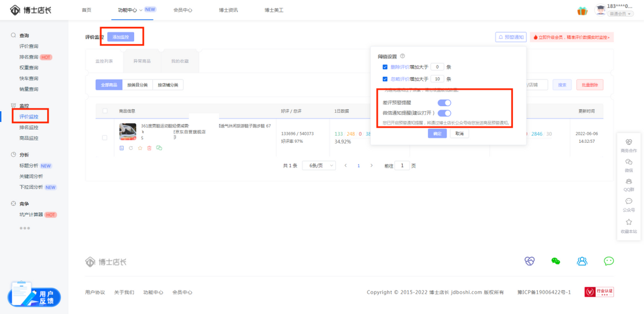
Task: Click the 添加监控 button
Action: tap(121, 36)
